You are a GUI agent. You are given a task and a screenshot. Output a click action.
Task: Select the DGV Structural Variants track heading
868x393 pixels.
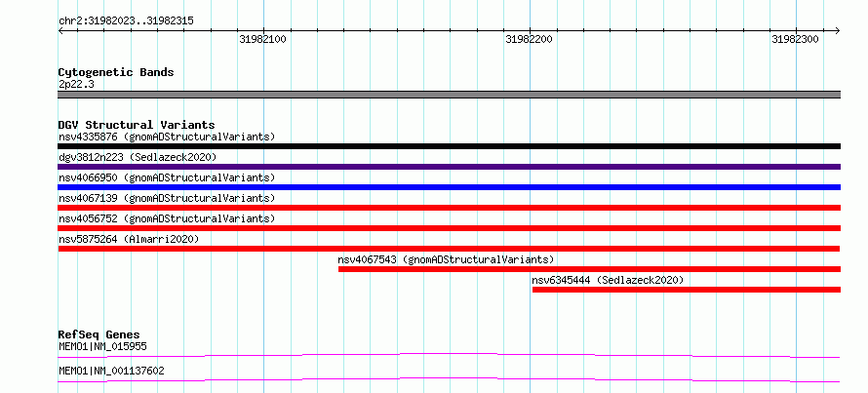137,125
